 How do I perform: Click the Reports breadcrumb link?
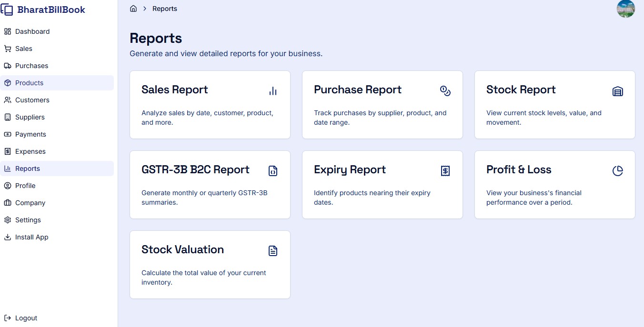click(x=165, y=8)
